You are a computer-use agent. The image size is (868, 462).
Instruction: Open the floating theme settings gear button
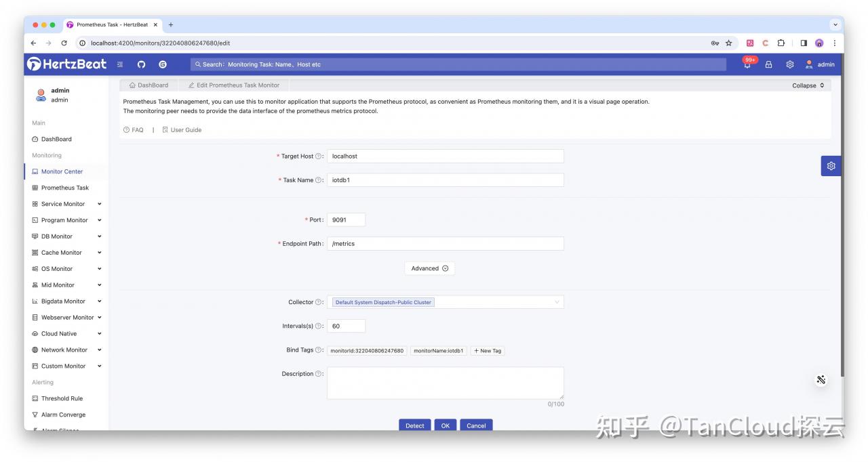[831, 166]
